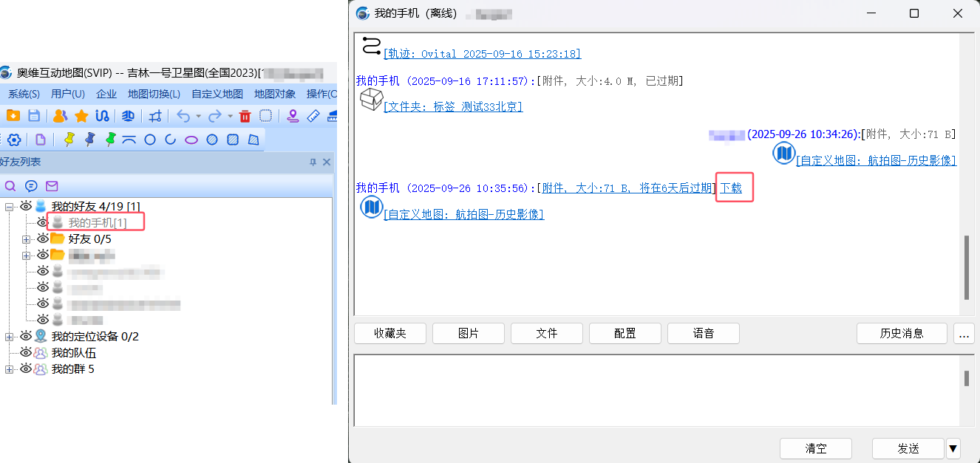Expand the 好友 0/5 folder tree

[26, 239]
